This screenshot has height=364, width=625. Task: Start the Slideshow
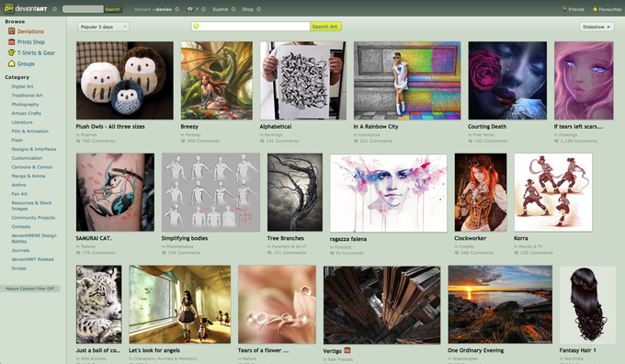click(x=597, y=27)
